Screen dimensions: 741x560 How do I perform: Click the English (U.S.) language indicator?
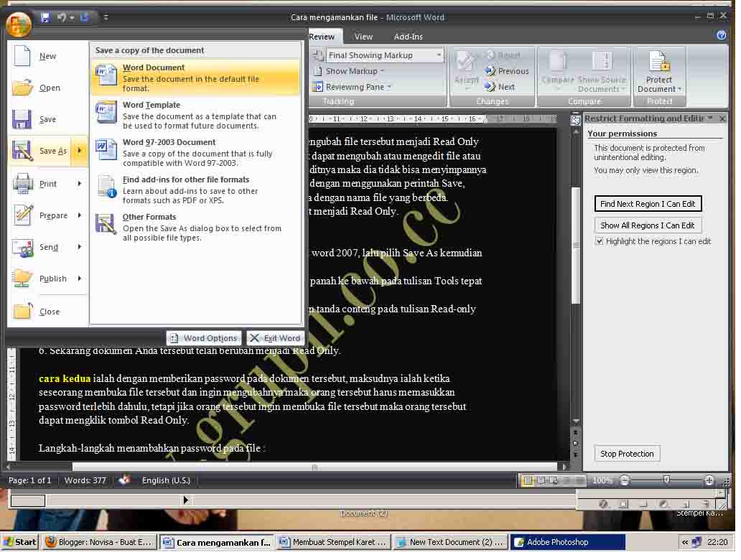(166, 480)
